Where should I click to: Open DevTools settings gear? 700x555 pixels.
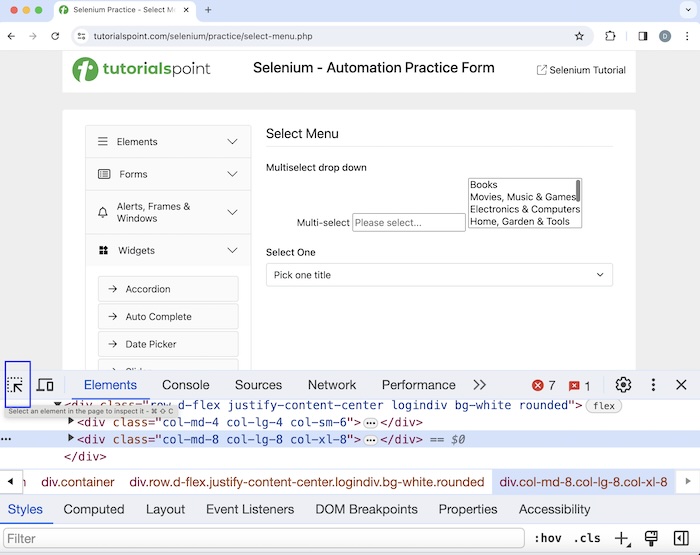point(623,385)
